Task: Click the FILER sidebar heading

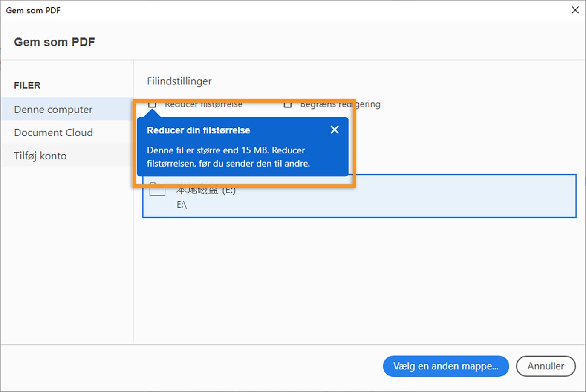Action: point(27,85)
